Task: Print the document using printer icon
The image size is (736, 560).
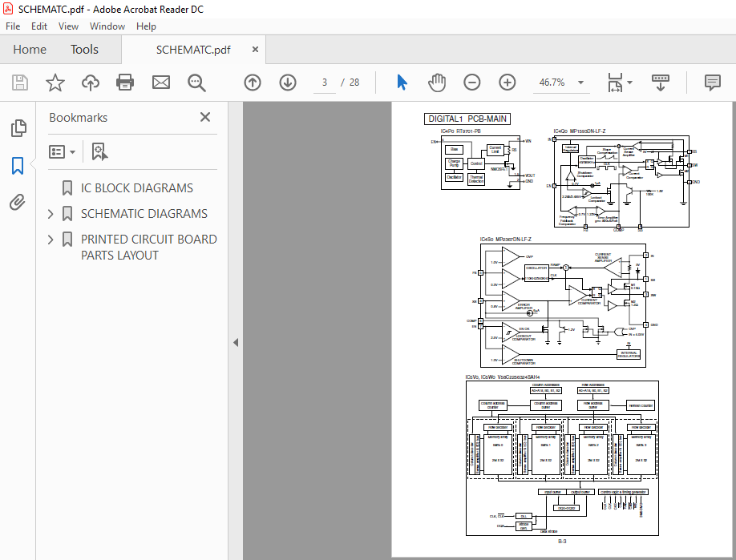Action: coord(125,83)
